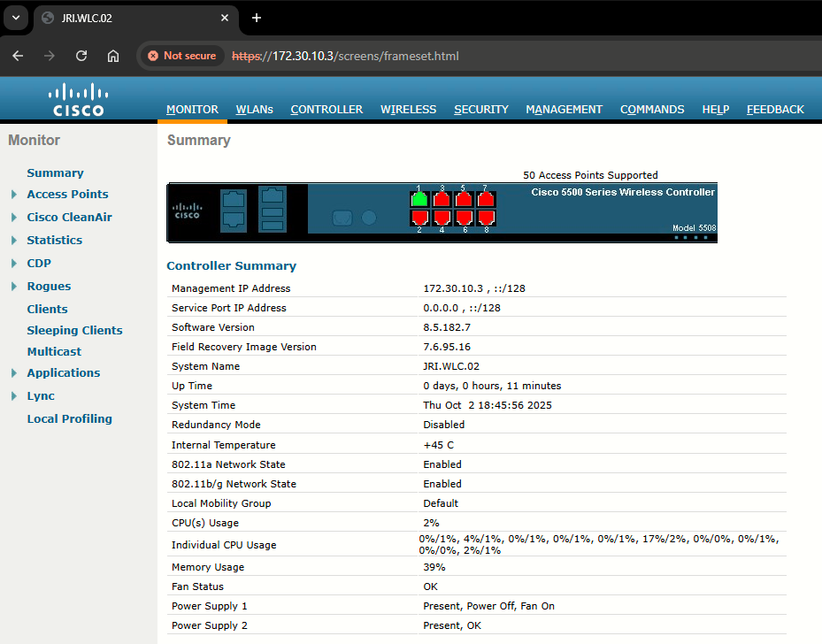Viewport: 822px width, 644px height.
Task: Open Local Profiling in sidebar
Action: [x=69, y=418]
